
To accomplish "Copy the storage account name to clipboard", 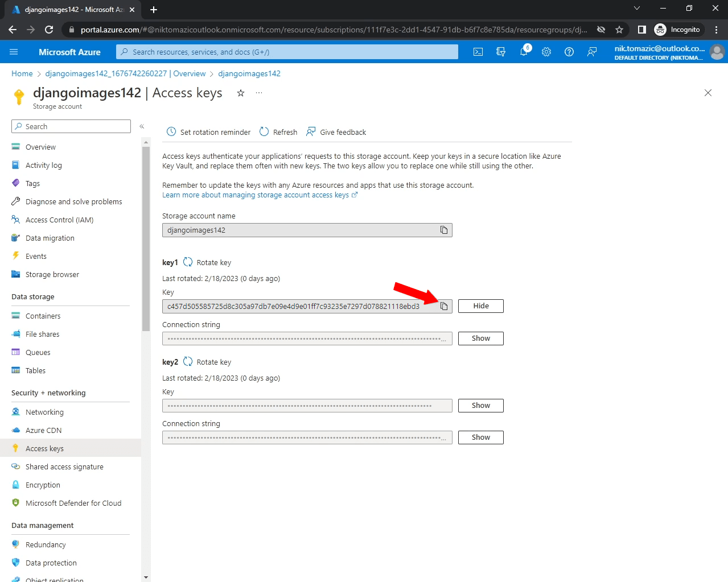I will 443,230.
